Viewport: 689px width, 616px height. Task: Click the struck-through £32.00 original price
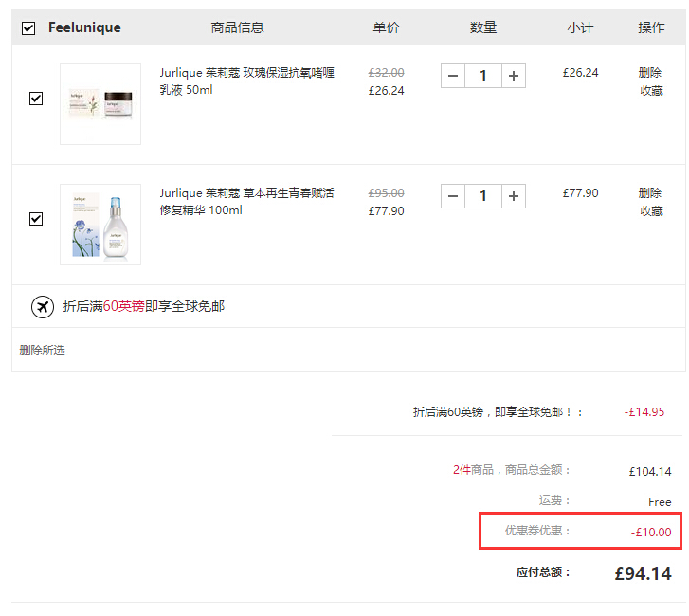(x=387, y=72)
